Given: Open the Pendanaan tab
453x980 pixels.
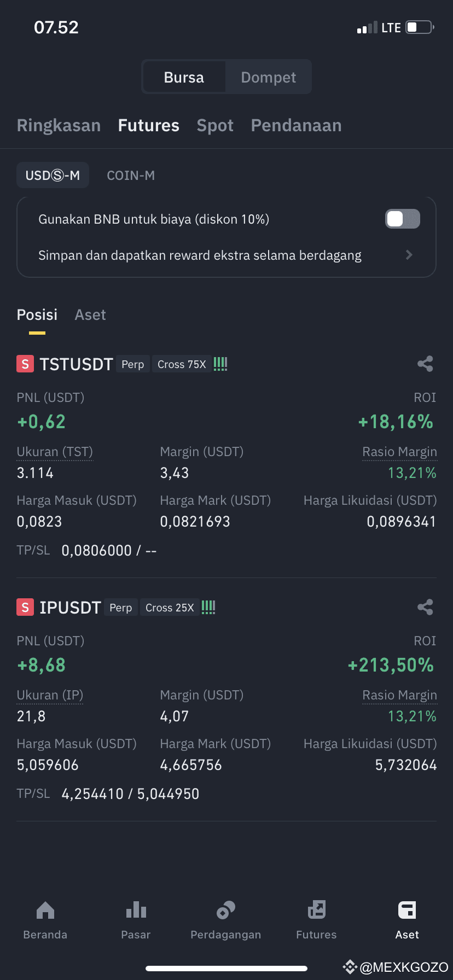Looking at the screenshot, I should (296, 126).
